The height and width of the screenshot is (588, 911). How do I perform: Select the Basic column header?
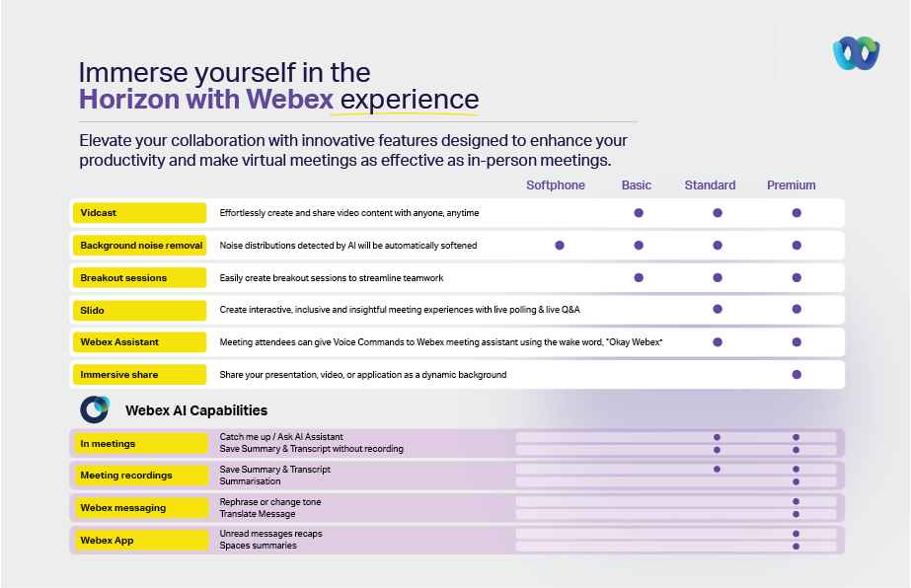(637, 185)
